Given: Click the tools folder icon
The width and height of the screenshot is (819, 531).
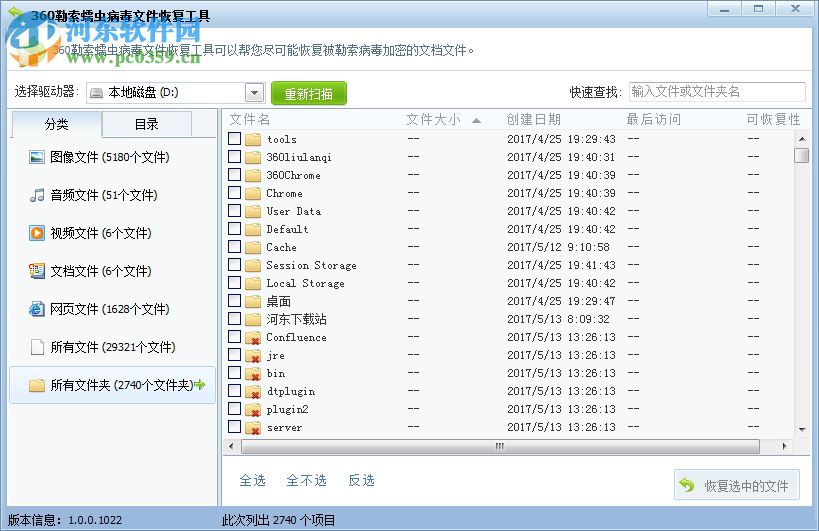Looking at the screenshot, I should coord(253,139).
